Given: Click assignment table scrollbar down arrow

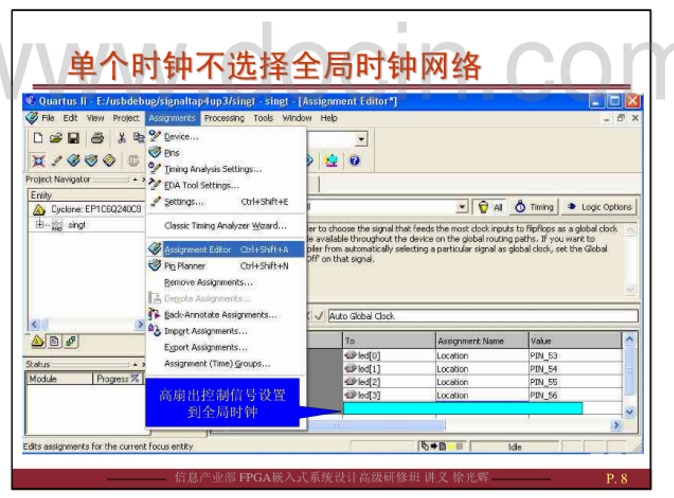Looking at the screenshot, I should coord(629,412).
